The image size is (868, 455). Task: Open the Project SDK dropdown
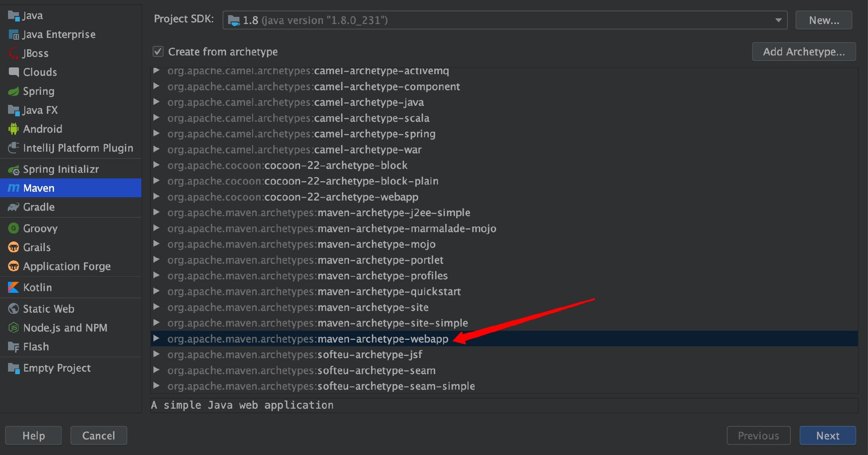click(505, 20)
